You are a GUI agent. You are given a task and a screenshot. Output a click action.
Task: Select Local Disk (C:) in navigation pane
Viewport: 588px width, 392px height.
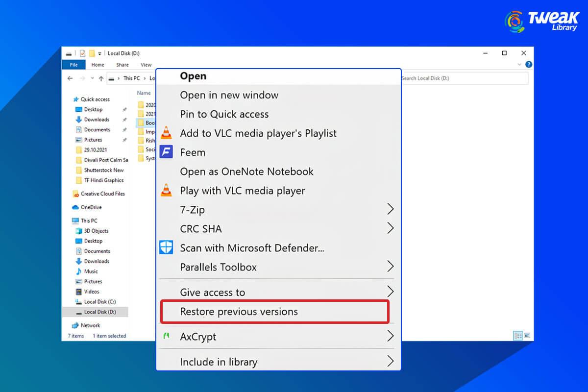pos(99,302)
